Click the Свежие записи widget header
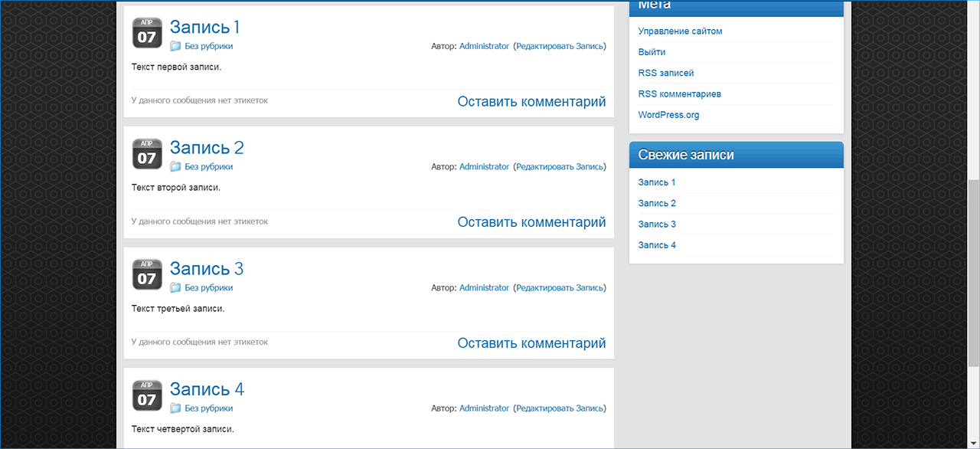Screen dimensions: 980x449 point(737,155)
